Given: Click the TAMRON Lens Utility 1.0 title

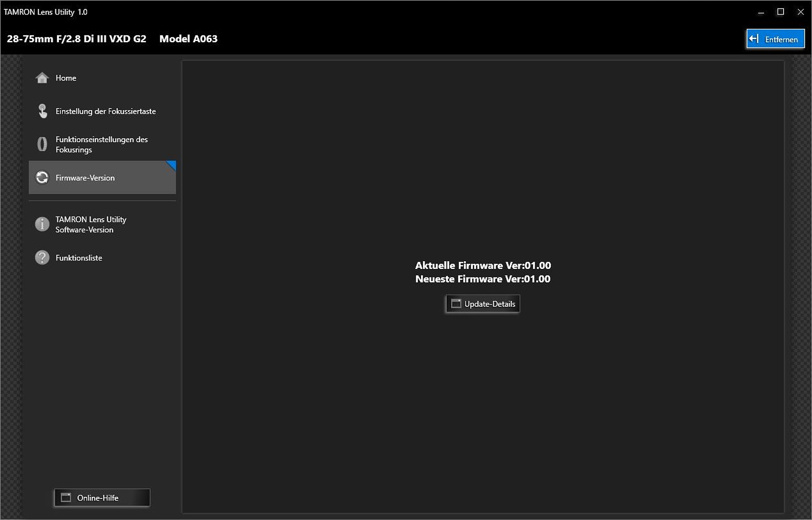Looking at the screenshot, I should [45, 12].
